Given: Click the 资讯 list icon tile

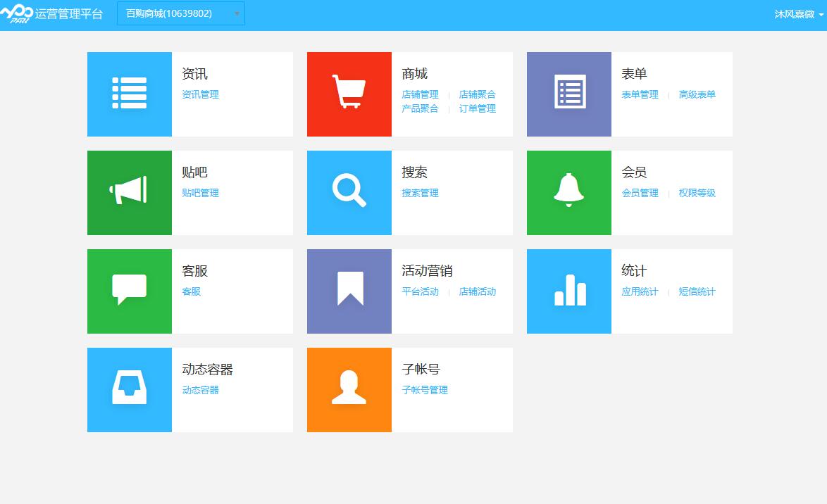Looking at the screenshot, I should pos(130,94).
